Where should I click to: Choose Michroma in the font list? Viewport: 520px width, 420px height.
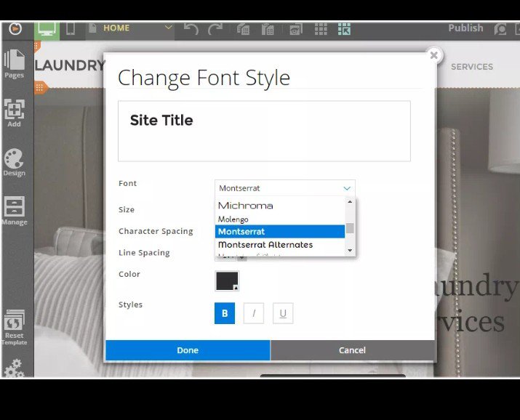(246, 206)
